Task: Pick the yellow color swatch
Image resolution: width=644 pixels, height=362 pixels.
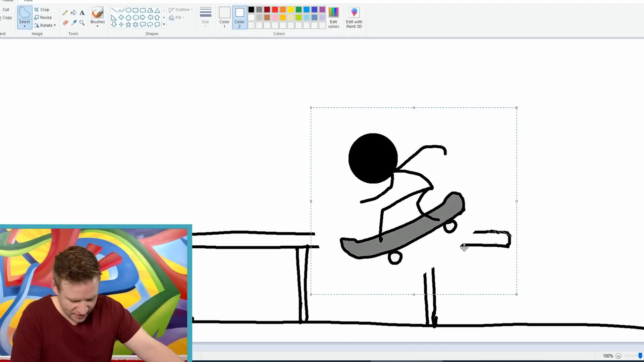Action: (x=291, y=9)
